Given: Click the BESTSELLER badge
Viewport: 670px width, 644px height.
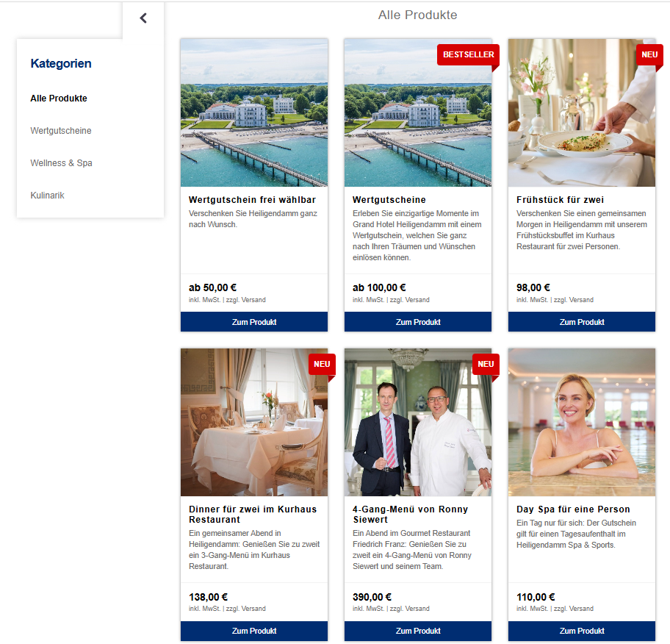Looking at the screenshot, I should pos(468,54).
